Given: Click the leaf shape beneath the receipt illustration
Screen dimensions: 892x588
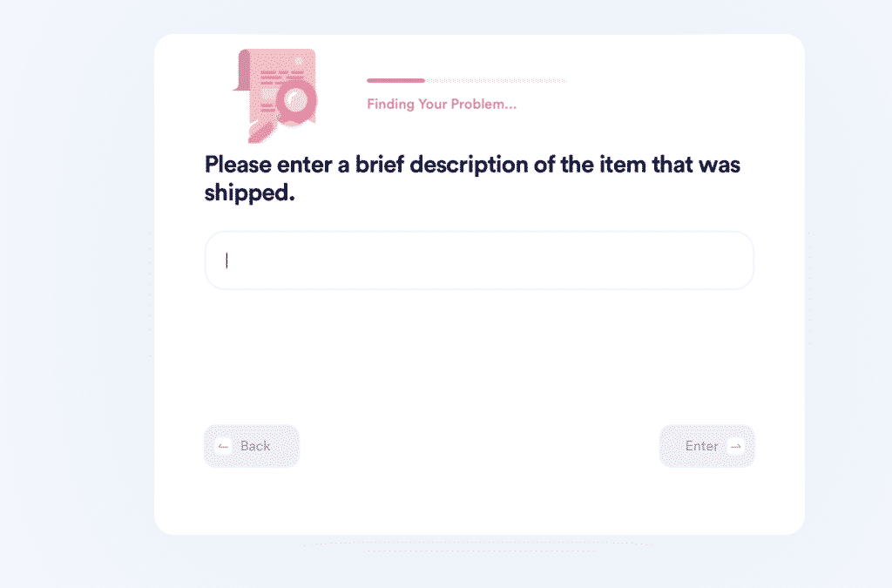Looking at the screenshot, I should coord(260,132).
